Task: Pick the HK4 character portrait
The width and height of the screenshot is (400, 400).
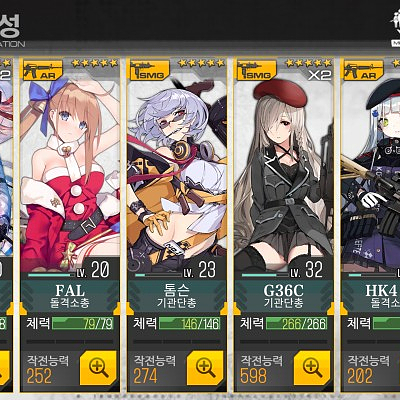Action: pos(371,170)
